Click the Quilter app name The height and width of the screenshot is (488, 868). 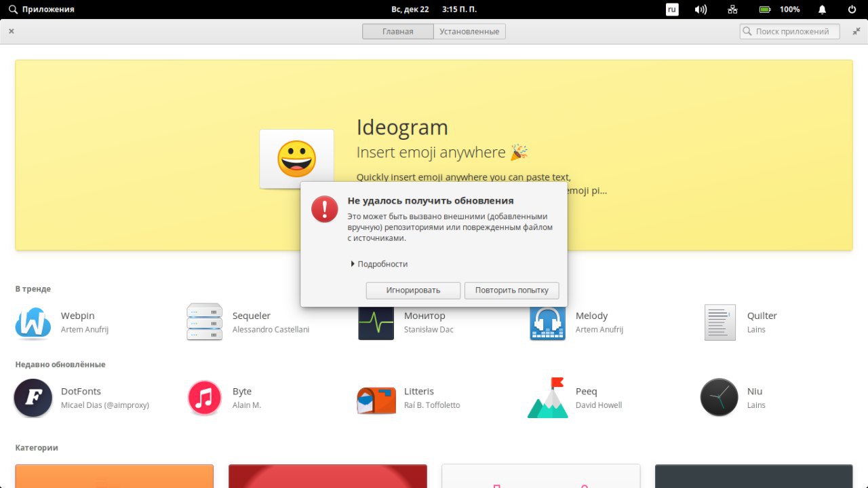762,316
